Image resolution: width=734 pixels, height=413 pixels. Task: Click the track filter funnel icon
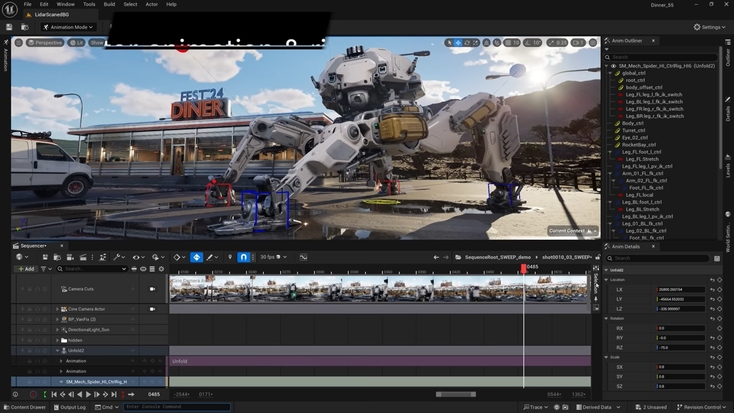click(x=46, y=269)
